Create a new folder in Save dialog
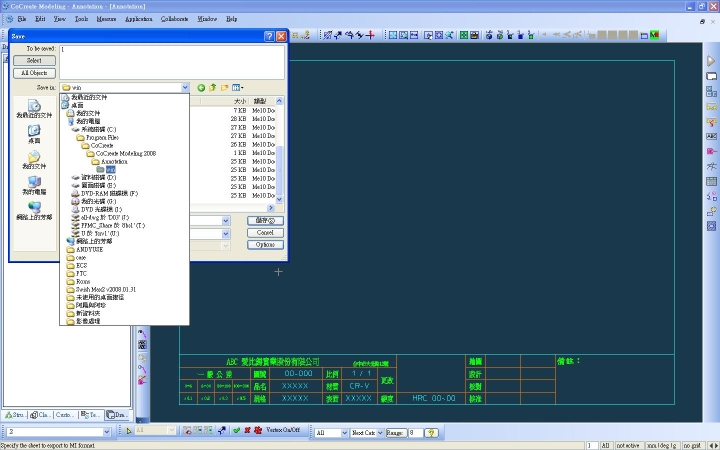This screenshot has height=450, width=720. (x=225, y=88)
